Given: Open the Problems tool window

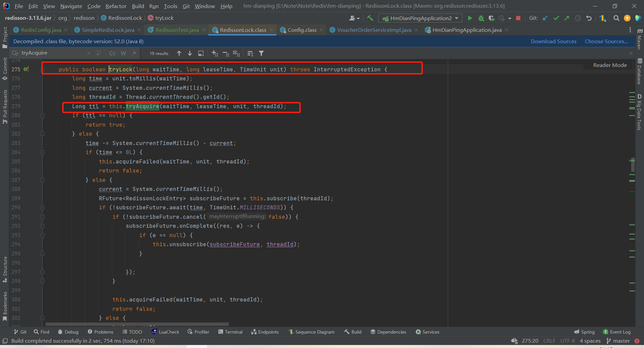Looking at the screenshot, I should (x=101, y=332).
